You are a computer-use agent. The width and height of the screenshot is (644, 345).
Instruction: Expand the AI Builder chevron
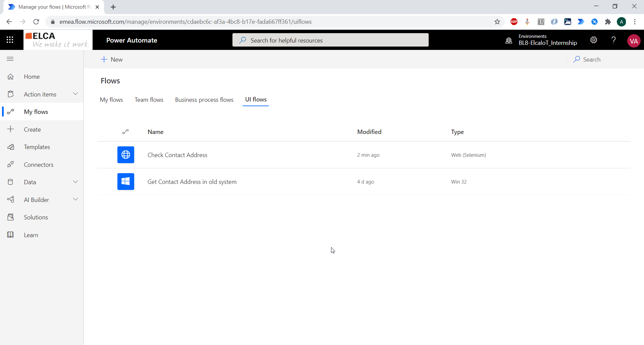tap(75, 199)
